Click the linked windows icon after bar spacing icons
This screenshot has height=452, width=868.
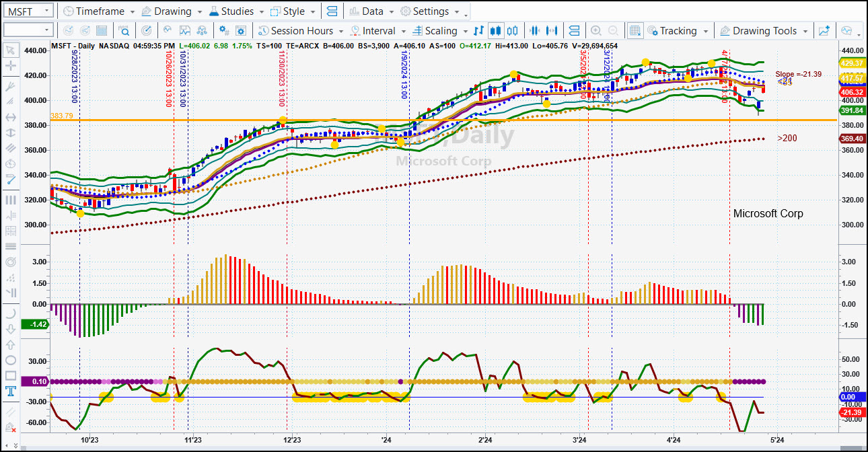pyautogui.click(x=574, y=31)
